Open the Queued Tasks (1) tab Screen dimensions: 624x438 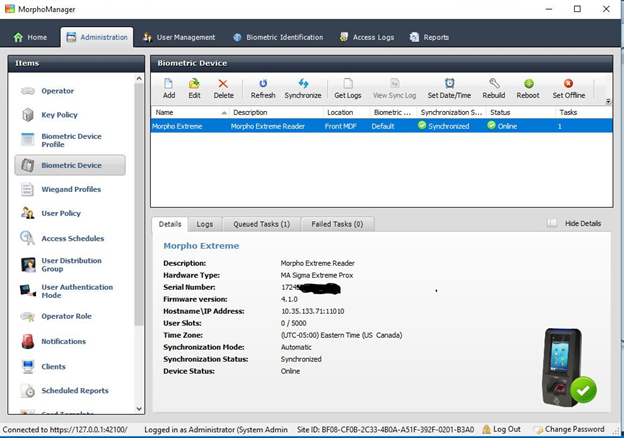click(x=261, y=224)
